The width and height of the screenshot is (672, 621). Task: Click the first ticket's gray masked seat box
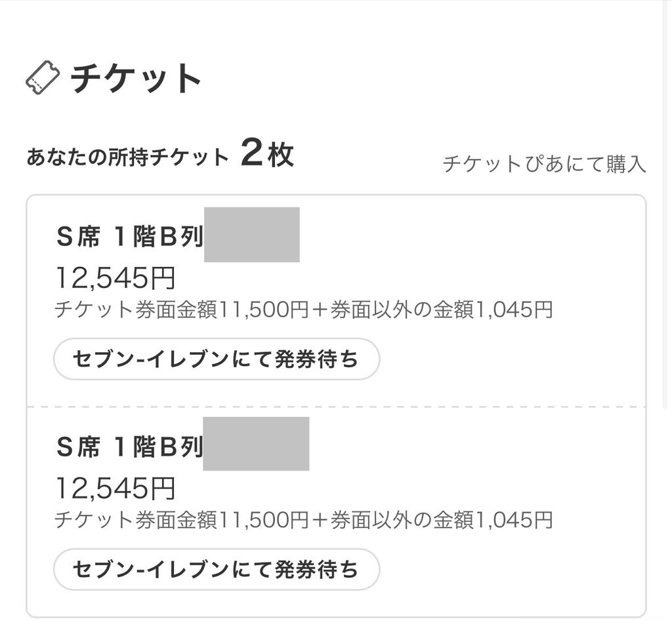click(252, 235)
